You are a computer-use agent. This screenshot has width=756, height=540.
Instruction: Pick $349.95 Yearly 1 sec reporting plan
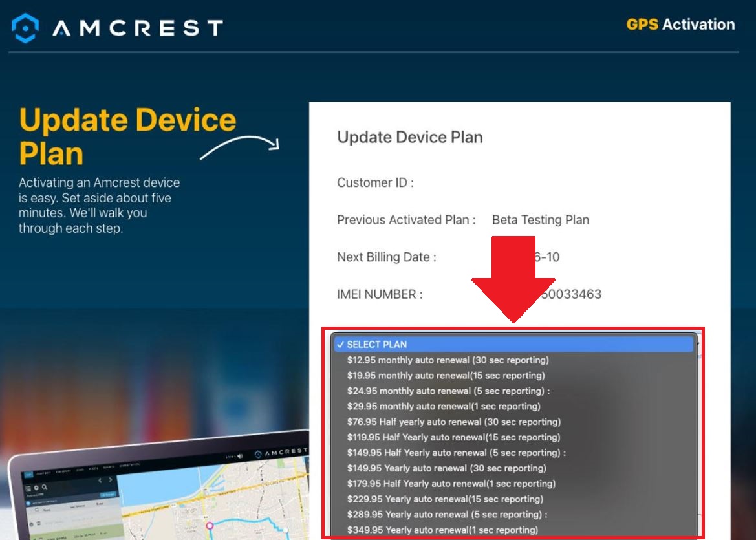[513, 530]
